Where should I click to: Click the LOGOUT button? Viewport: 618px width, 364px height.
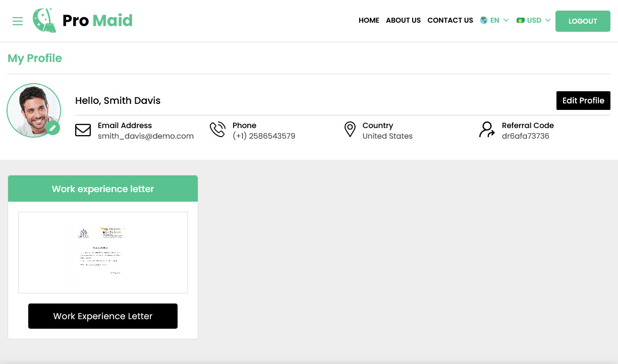(583, 21)
